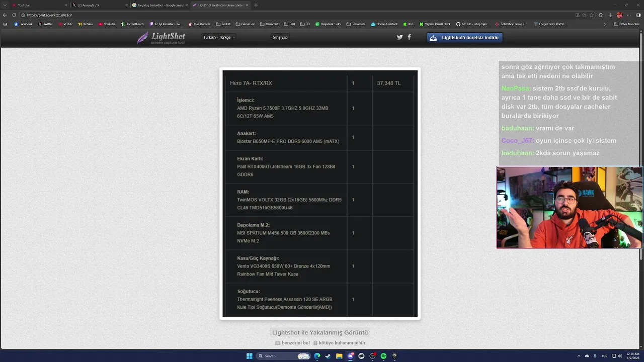Image resolution: width=644 pixels, height=362 pixels.
Task: Click the kötüye kullanım bildir link
Action: click(x=339, y=343)
